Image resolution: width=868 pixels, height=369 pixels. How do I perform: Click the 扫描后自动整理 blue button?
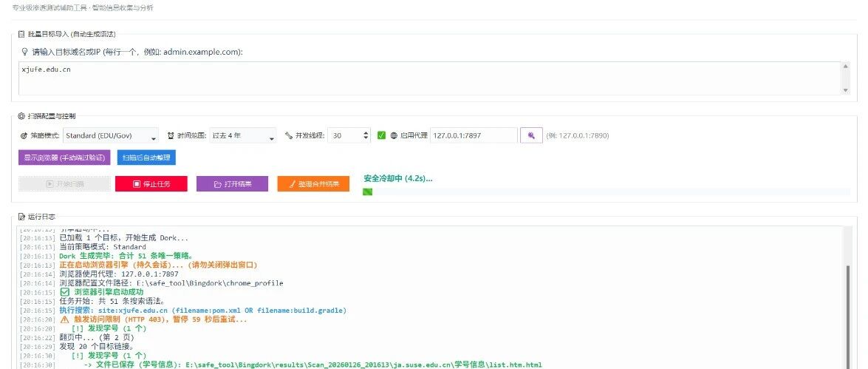(146, 158)
